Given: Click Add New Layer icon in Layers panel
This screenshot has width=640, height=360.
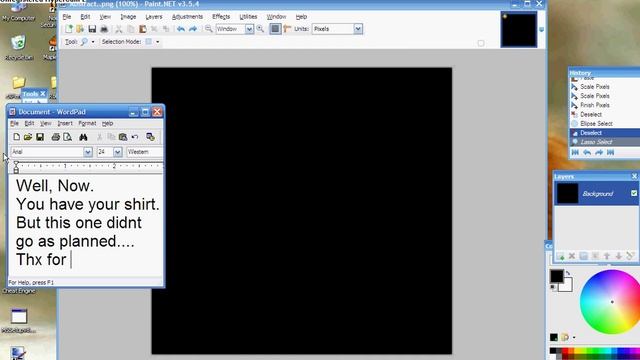Looking at the screenshot, I should pyautogui.click(x=560, y=256).
